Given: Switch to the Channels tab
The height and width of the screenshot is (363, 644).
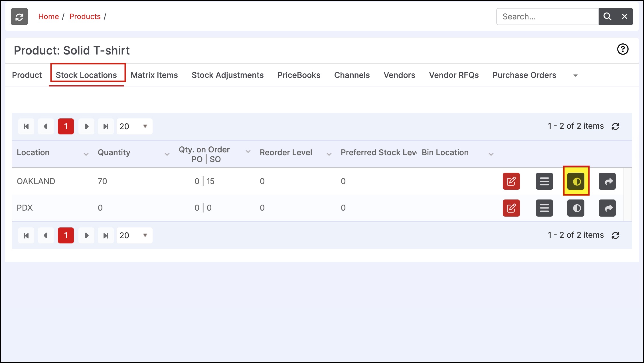Looking at the screenshot, I should pos(352,75).
